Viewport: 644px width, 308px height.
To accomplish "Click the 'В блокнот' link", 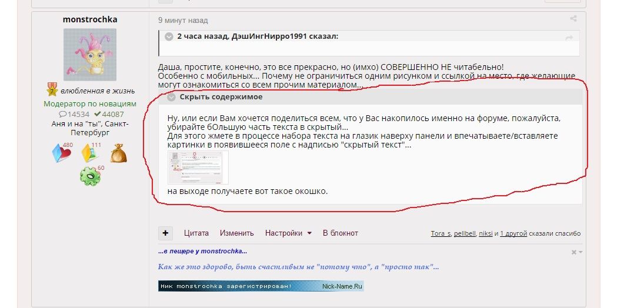I will [x=340, y=233].
